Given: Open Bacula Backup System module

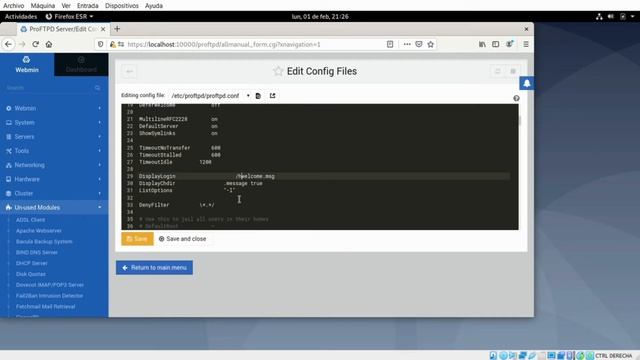Looking at the screenshot, I should tap(44, 242).
